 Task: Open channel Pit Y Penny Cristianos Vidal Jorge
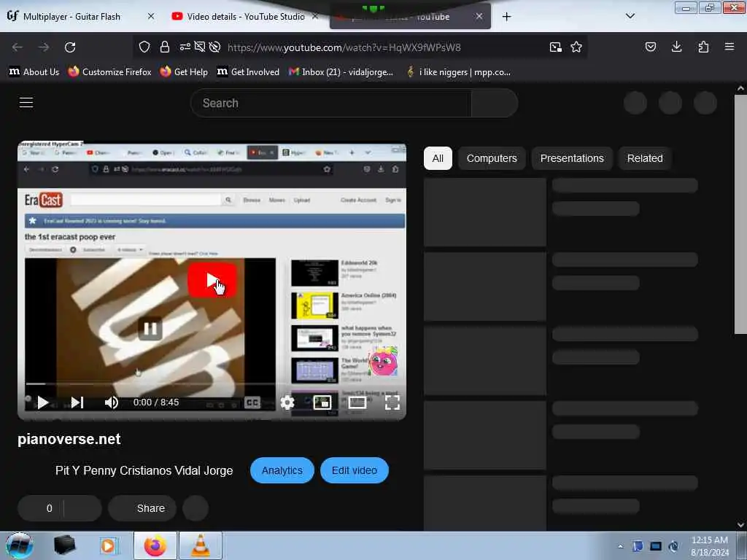point(144,470)
